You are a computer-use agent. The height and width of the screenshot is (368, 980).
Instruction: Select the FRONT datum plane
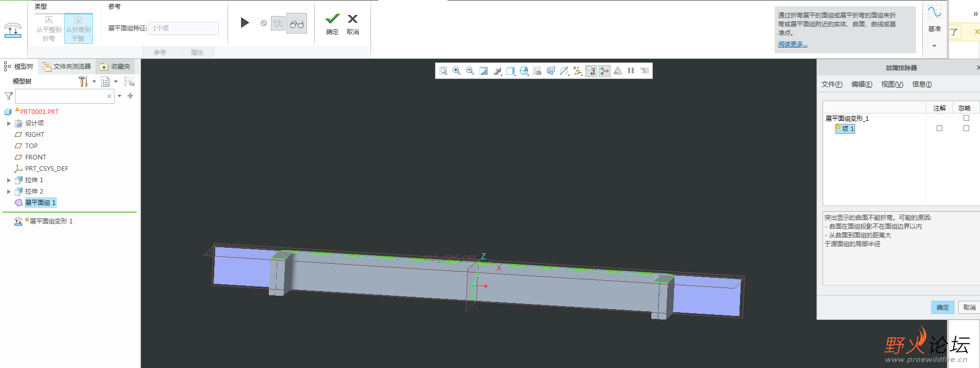click(x=36, y=157)
